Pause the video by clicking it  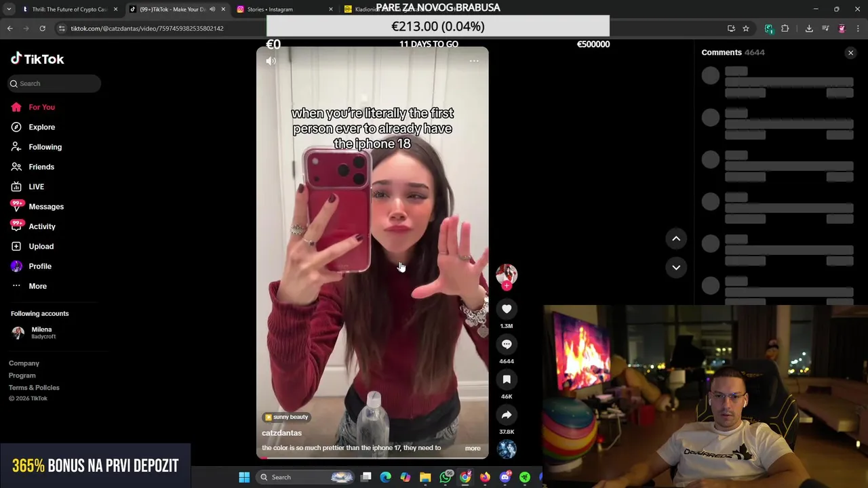coord(372,252)
